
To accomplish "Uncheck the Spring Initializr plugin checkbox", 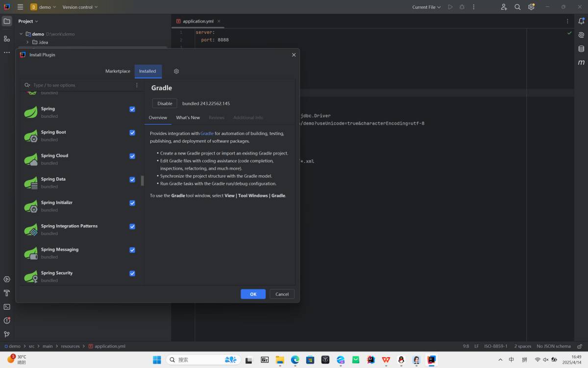I will click(132, 203).
